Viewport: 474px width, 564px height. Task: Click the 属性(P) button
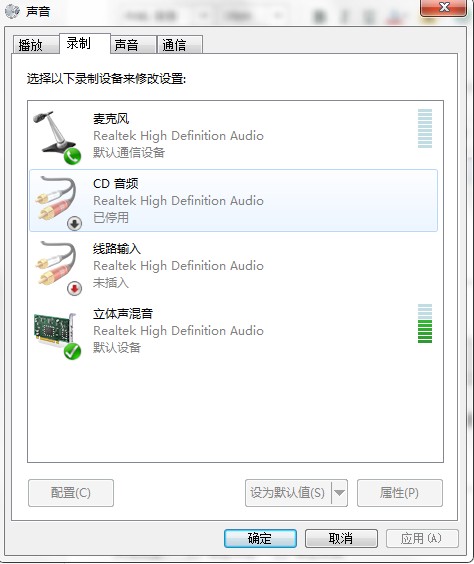[400, 493]
